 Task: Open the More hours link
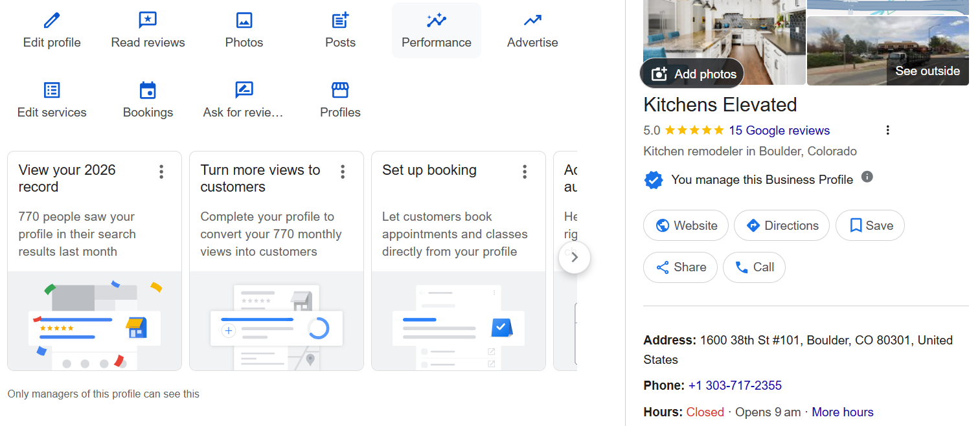tap(843, 412)
